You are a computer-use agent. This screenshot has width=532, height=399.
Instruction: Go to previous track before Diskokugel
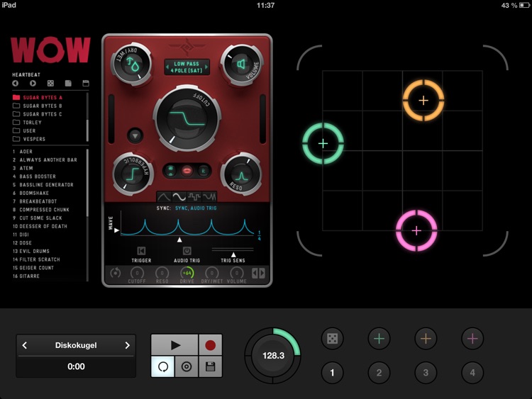(x=24, y=345)
